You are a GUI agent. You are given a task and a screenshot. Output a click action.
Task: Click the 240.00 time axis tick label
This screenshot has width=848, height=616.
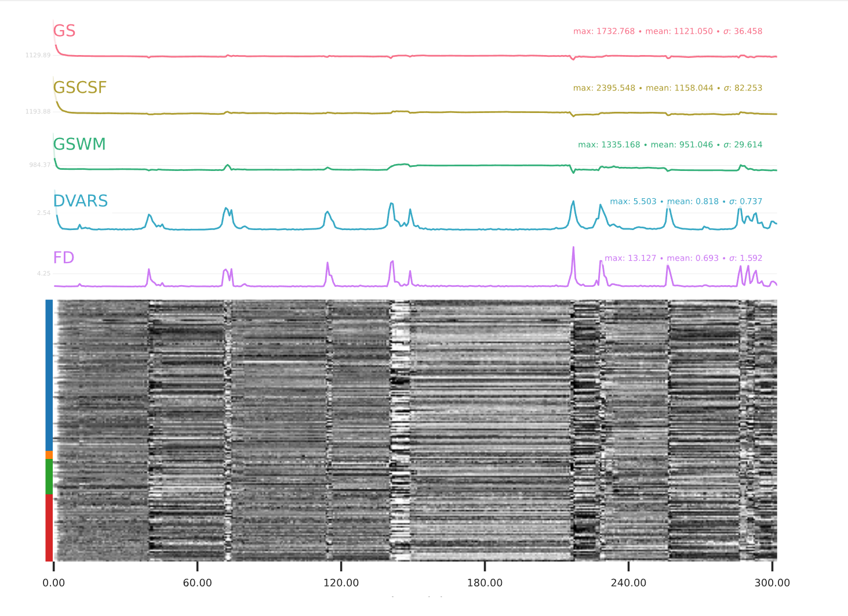click(628, 583)
